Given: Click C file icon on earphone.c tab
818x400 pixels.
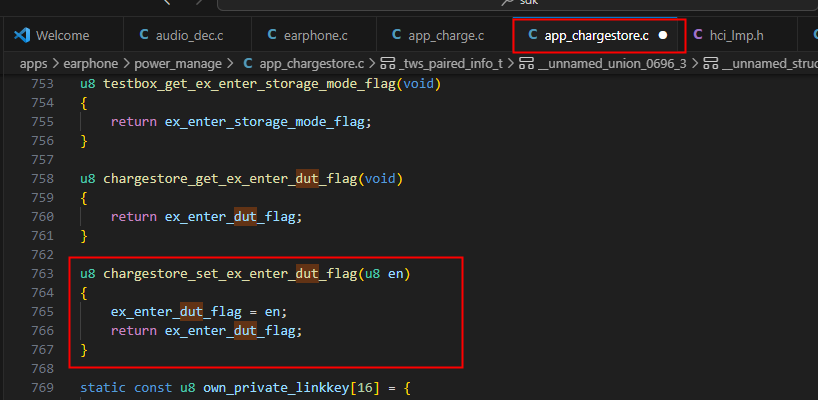Looking at the screenshot, I should pyautogui.click(x=272, y=35).
